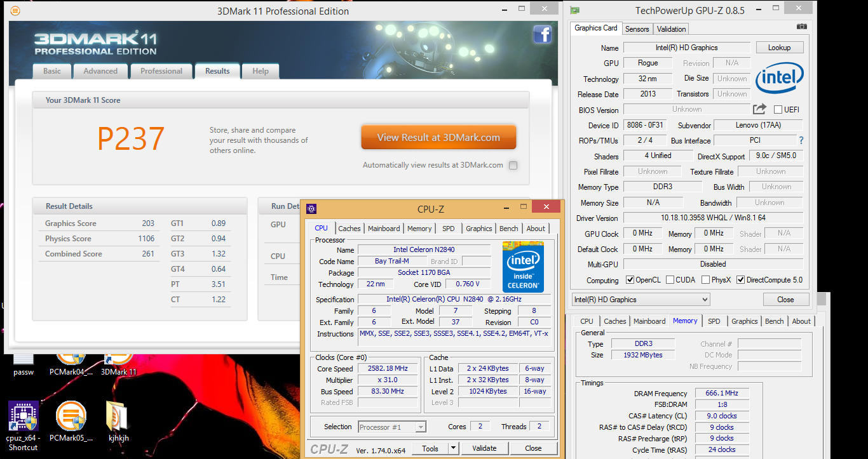Screen dimensions: 868x459
Task: Click the Lookup button in GPU-Z
Action: (779, 48)
